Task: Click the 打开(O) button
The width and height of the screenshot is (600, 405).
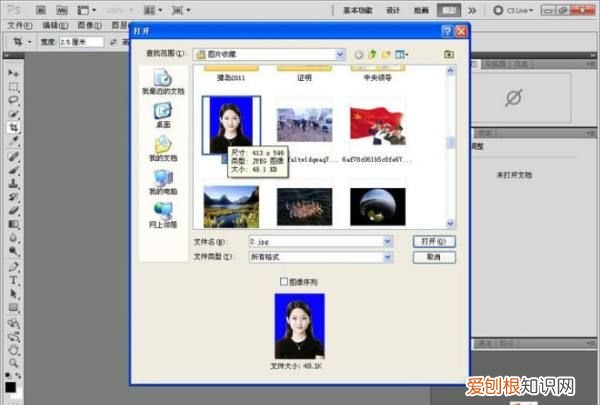Action: (434, 242)
